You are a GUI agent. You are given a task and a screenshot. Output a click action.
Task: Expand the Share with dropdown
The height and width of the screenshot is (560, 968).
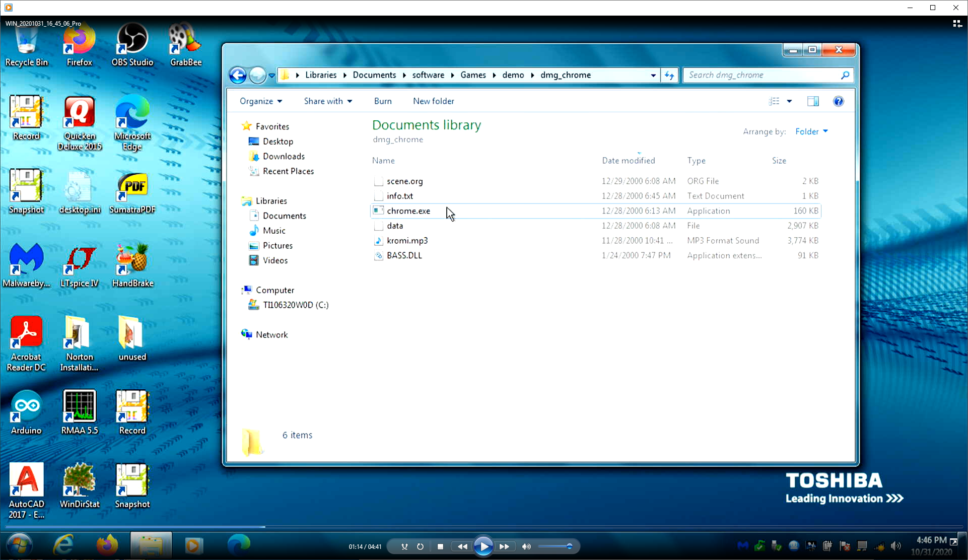tap(328, 101)
